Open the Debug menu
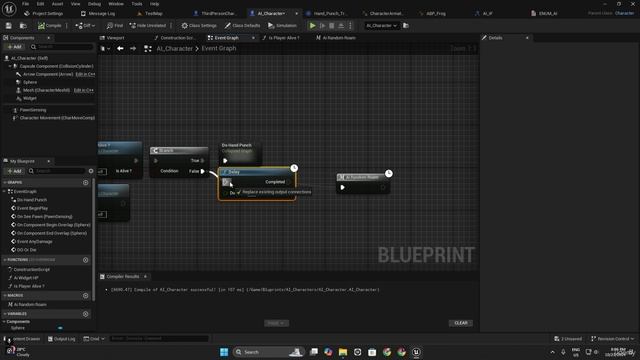This screenshot has height=360, width=640. [94, 4]
